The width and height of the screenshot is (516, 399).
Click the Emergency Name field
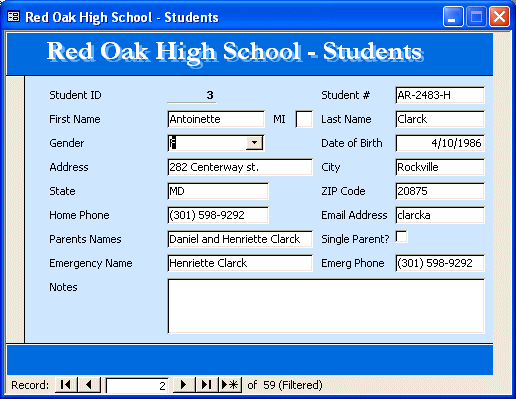pos(240,263)
